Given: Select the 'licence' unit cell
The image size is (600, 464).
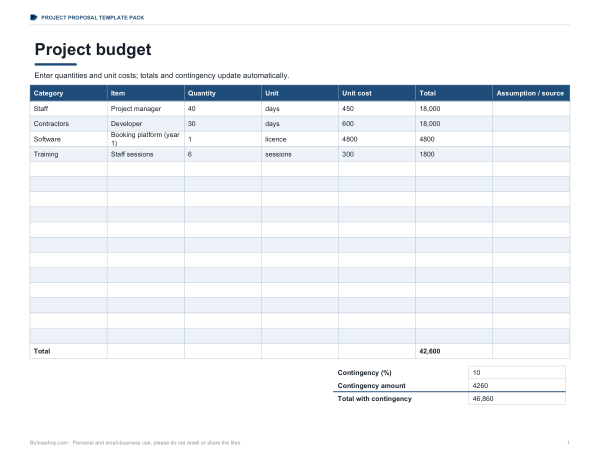Looking at the screenshot, I should (300, 139).
